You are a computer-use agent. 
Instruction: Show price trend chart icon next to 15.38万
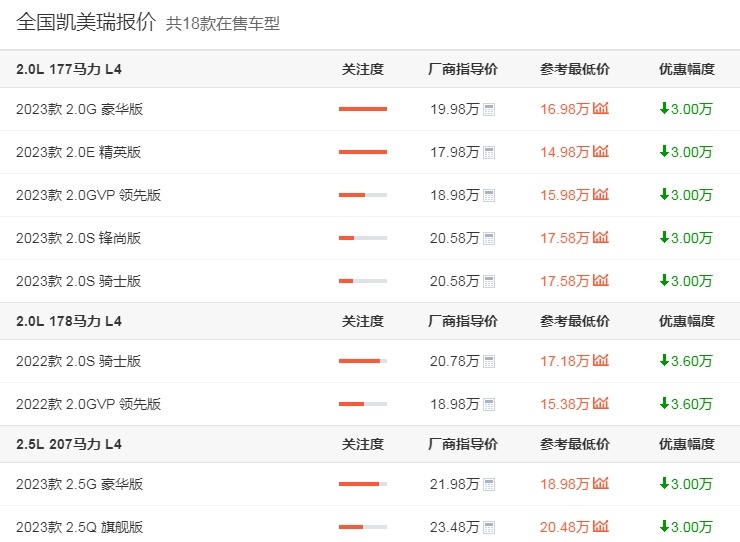pos(601,403)
